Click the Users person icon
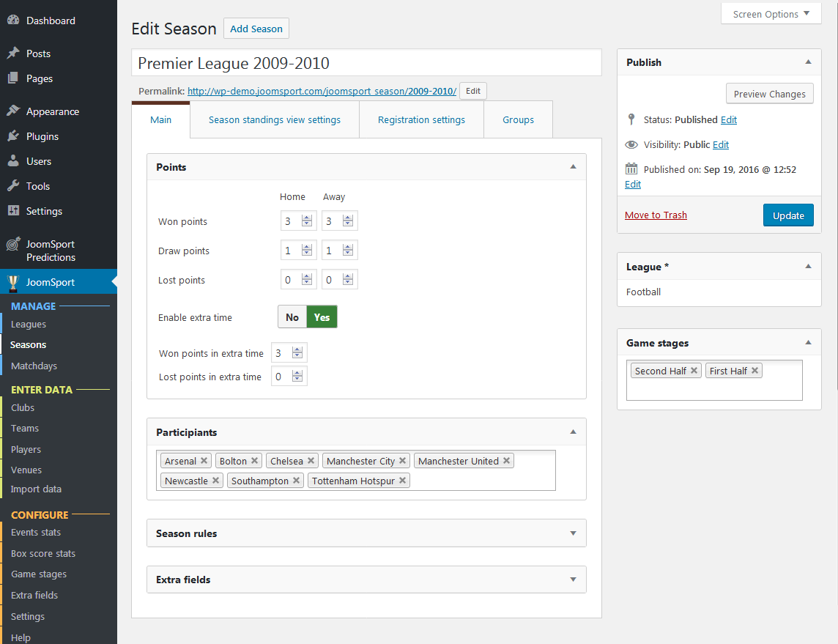This screenshot has width=838, height=644. [x=13, y=161]
